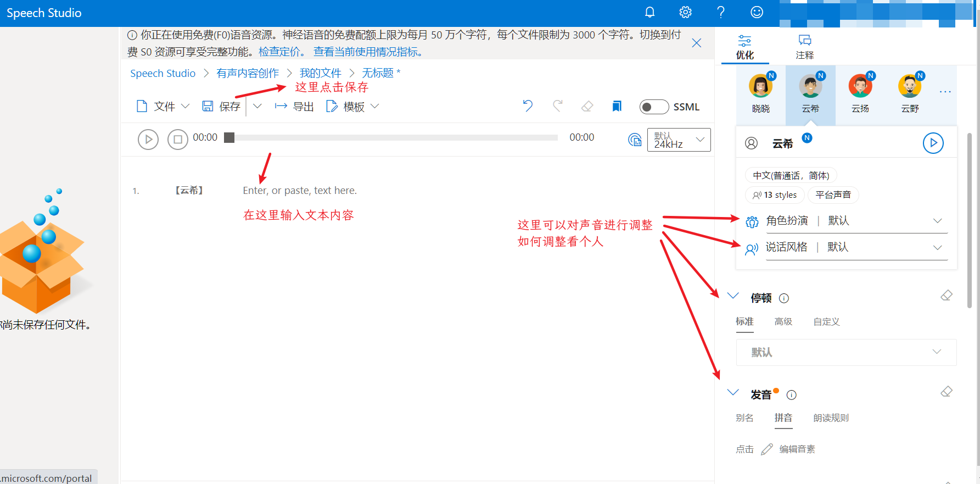Click the Speech Studio title in header
This screenshot has height=484, width=980.
[44, 13]
